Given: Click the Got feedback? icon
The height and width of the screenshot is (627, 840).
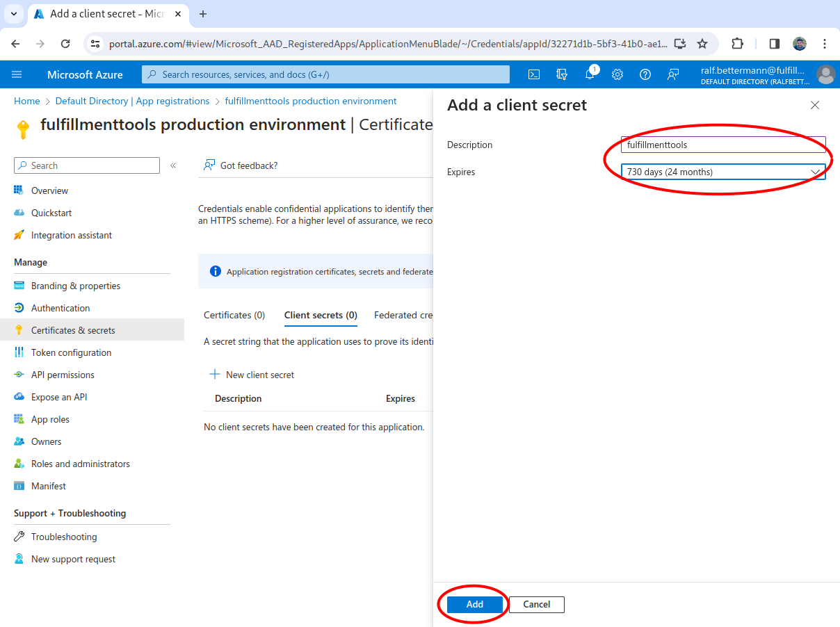Looking at the screenshot, I should [209, 165].
